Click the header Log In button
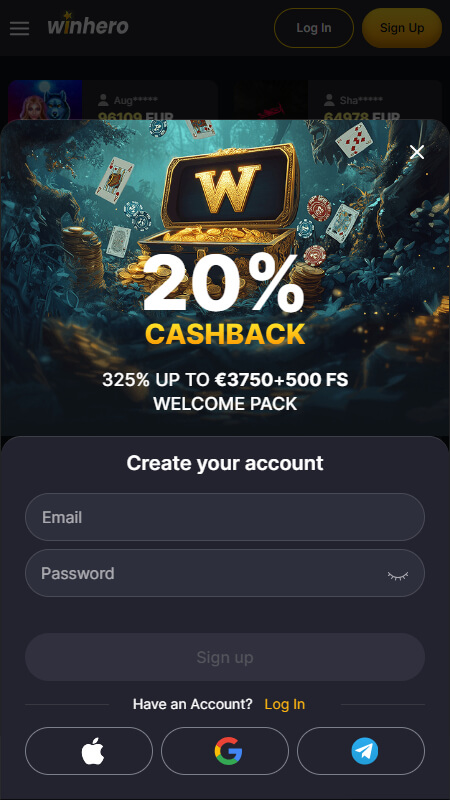The width and height of the screenshot is (450, 800). (314, 28)
